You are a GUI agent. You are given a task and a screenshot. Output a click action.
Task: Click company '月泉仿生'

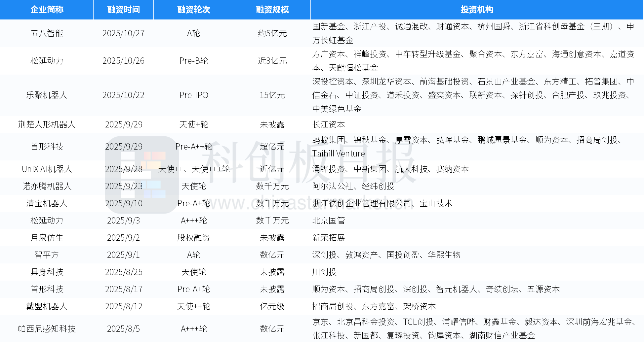click(x=47, y=238)
